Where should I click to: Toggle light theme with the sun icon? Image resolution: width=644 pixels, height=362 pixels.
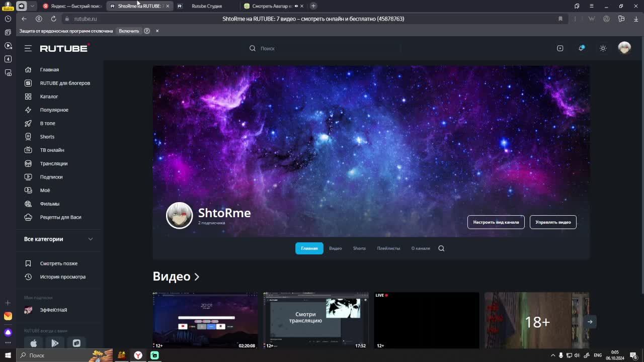(603, 48)
